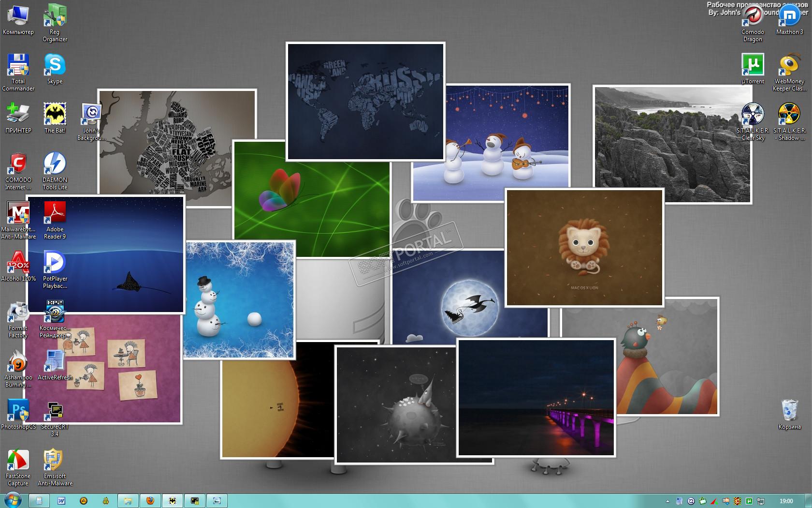Launch SecureCRT 3.4 shortcut

(55, 418)
